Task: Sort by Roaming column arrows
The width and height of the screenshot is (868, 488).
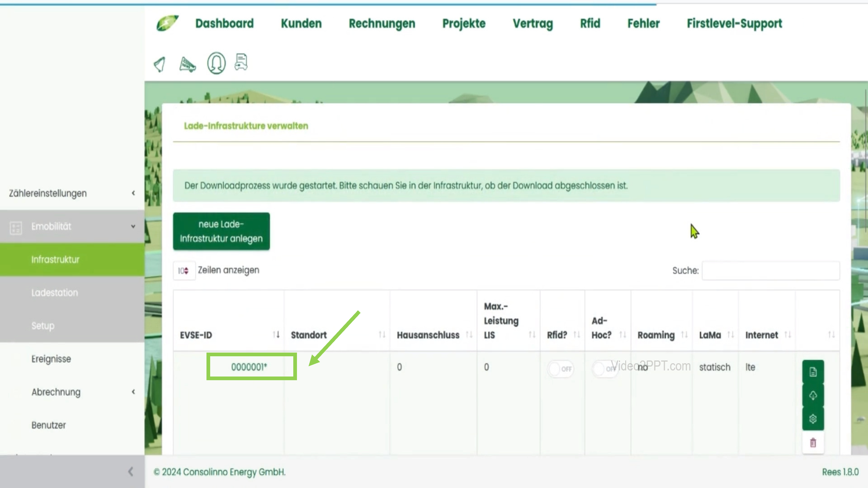Action: (x=684, y=335)
